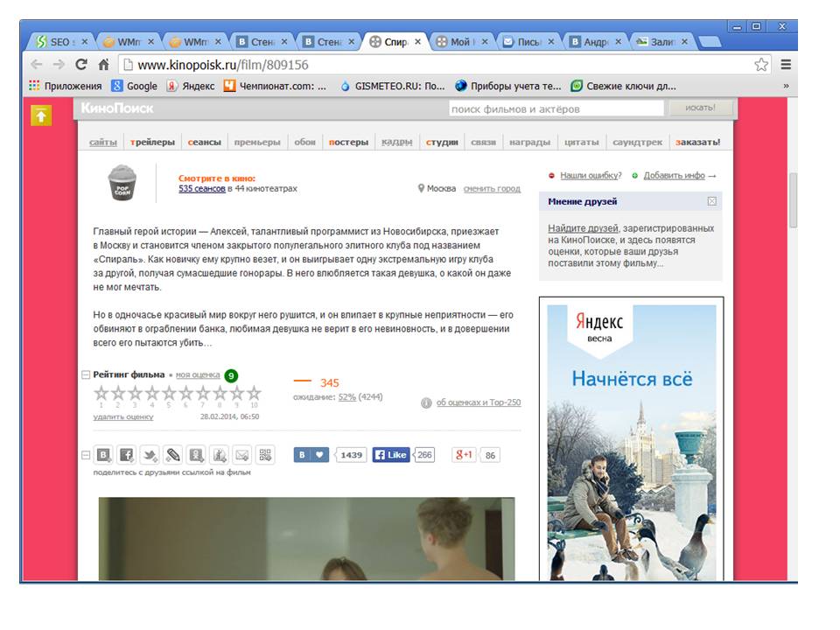Switch to the Пись mail browser tab
840x630 pixels.
pyautogui.click(x=529, y=42)
